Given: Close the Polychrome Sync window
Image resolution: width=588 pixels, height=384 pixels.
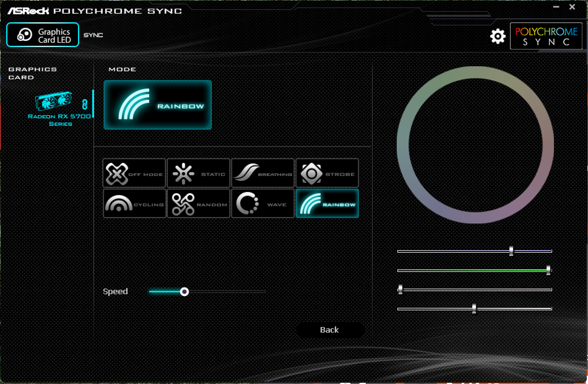Looking at the screenshot, I should pos(572,7).
